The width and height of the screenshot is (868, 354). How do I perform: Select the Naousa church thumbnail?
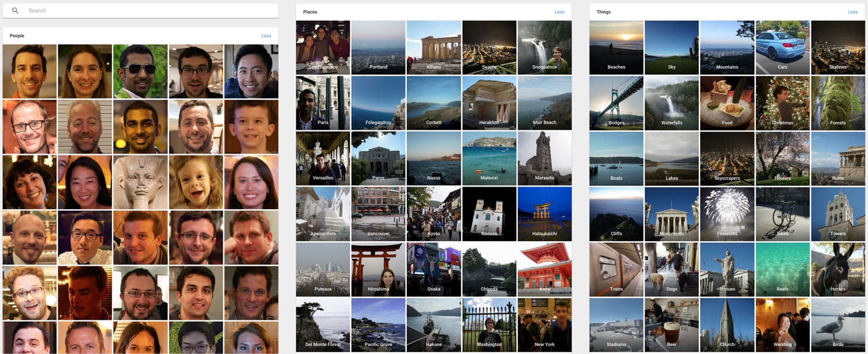(x=489, y=214)
